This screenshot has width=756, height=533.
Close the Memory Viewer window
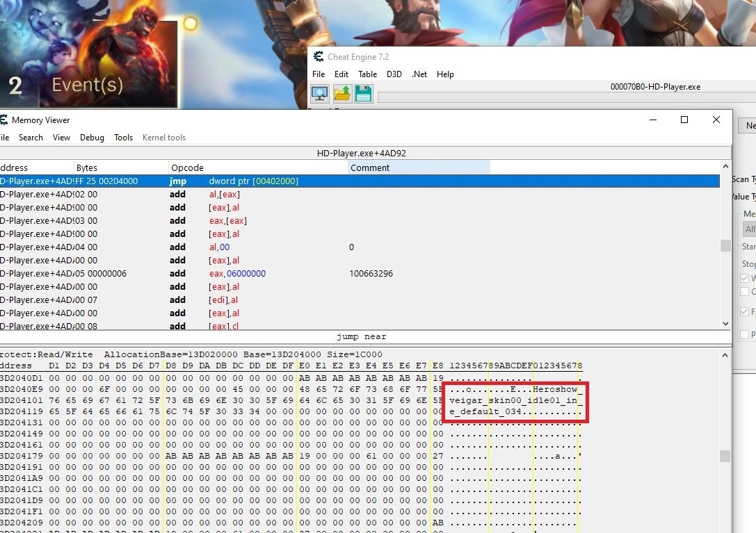click(716, 120)
